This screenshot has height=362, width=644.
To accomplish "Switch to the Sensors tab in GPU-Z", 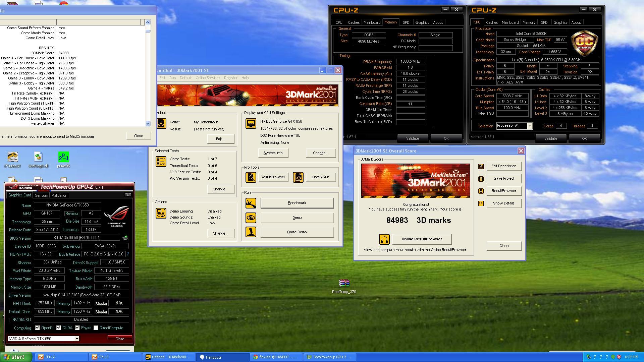I will (x=41, y=195).
